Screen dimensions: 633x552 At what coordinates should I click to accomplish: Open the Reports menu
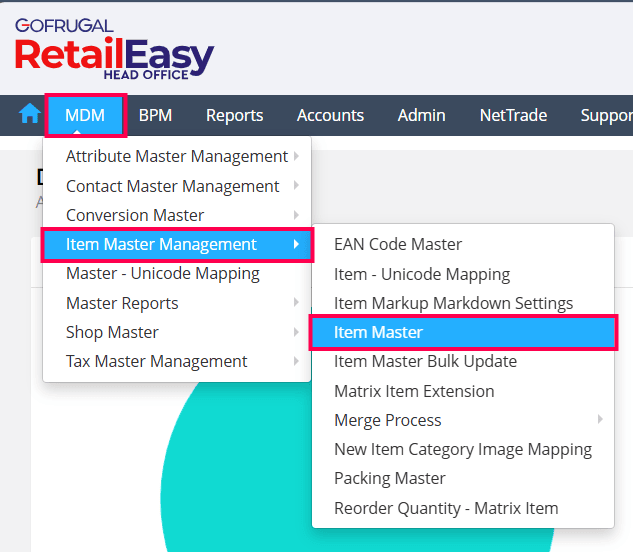click(x=235, y=115)
